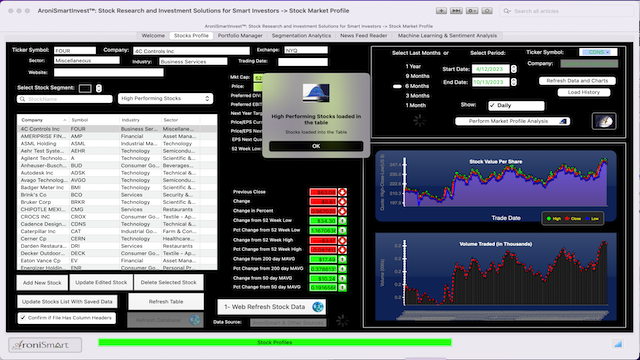Select the 1 Year period option

(413, 66)
